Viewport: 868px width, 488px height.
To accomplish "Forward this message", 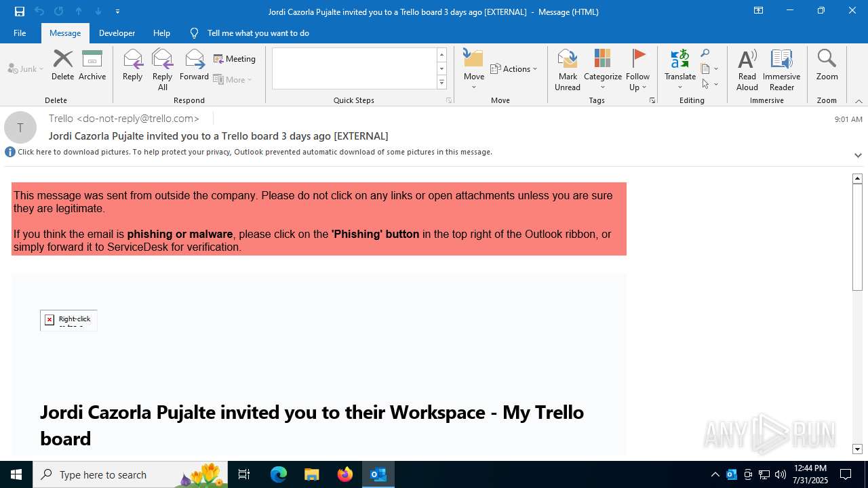I will [x=194, y=65].
